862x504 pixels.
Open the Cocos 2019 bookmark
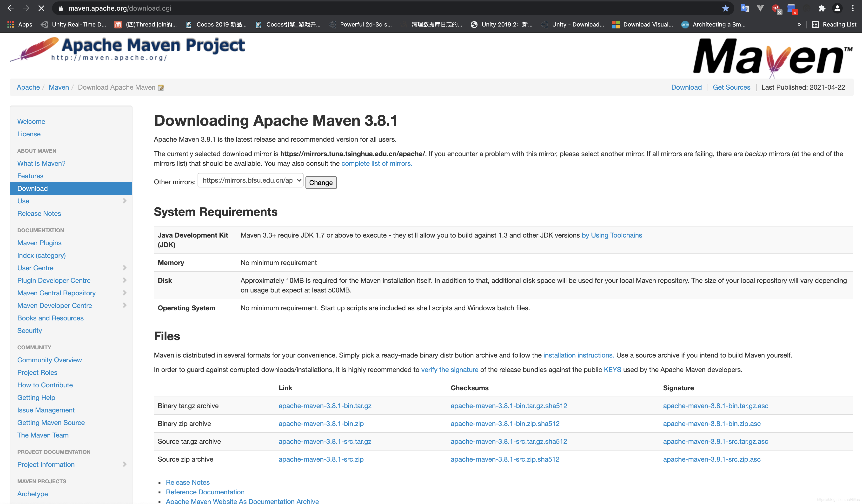(x=216, y=24)
